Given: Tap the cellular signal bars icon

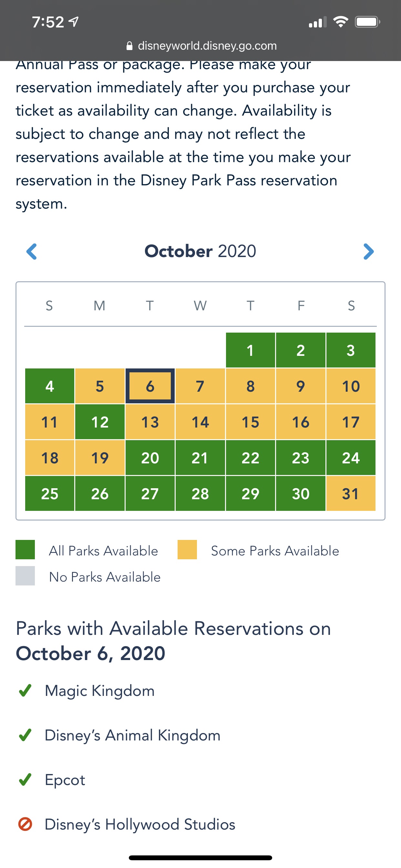Looking at the screenshot, I should pyautogui.click(x=317, y=22).
